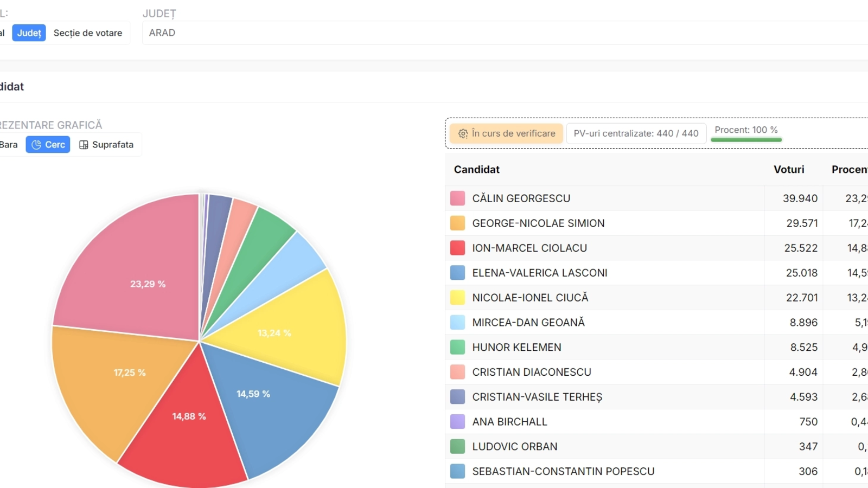The height and width of the screenshot is (488, 868).
Task: Click the purple Ana Birchall swatch
Action: pyautogui.click(x=457, y=422)
